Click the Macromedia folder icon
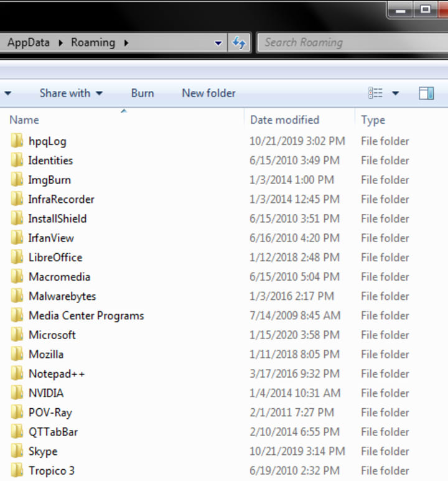 17,276
